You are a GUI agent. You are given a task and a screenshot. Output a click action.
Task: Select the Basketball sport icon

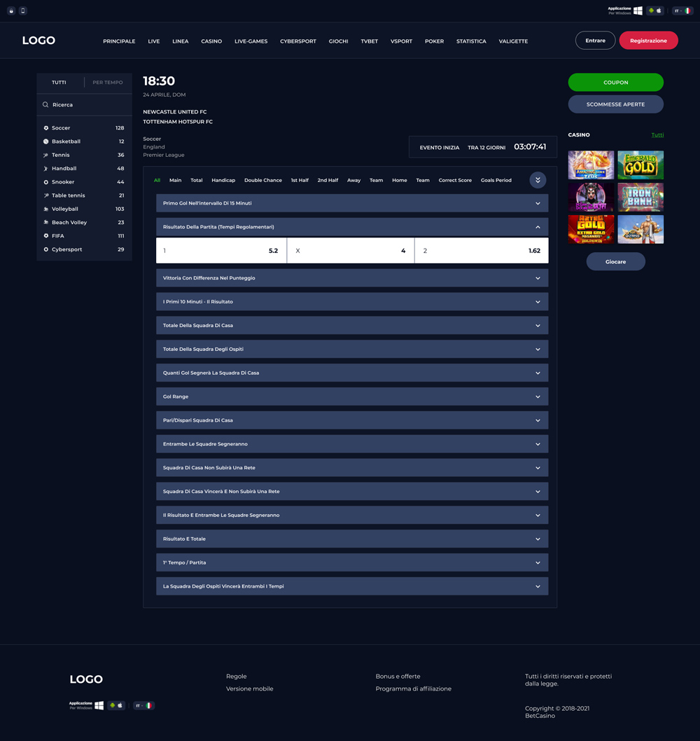[x=46, y=141]
